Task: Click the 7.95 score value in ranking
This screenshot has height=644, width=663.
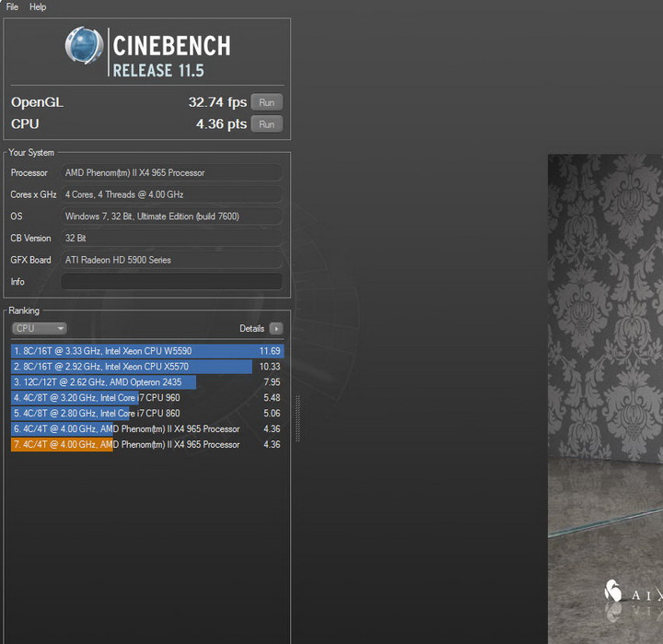Action: tap(272, 382)
